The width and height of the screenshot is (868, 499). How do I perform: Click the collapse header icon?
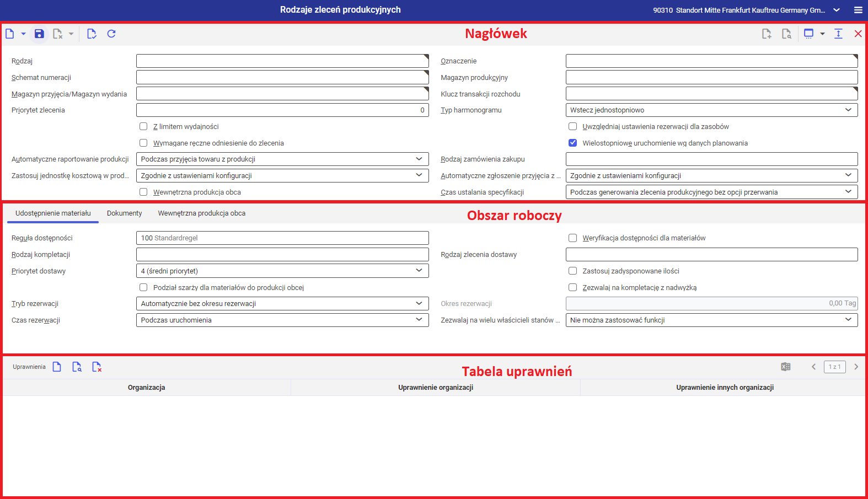(x=838, y=34)
